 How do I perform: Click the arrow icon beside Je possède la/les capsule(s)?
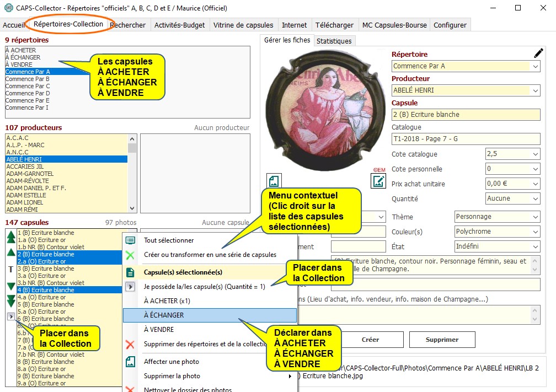131,286
